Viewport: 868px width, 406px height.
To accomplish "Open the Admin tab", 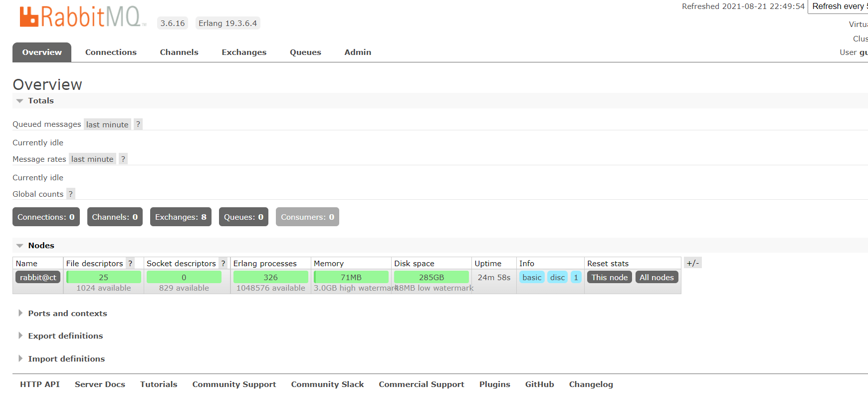I will [x=358, y=52].
